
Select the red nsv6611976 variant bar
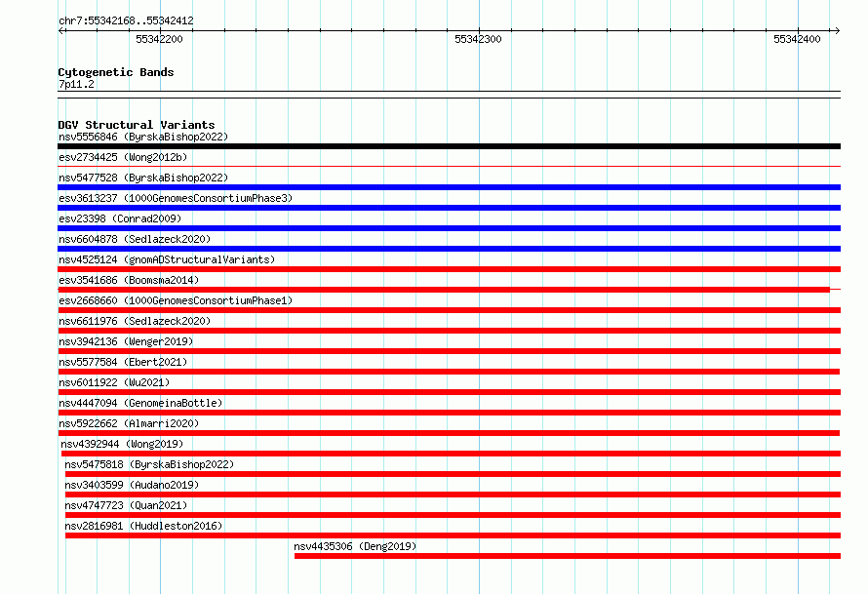449,331
